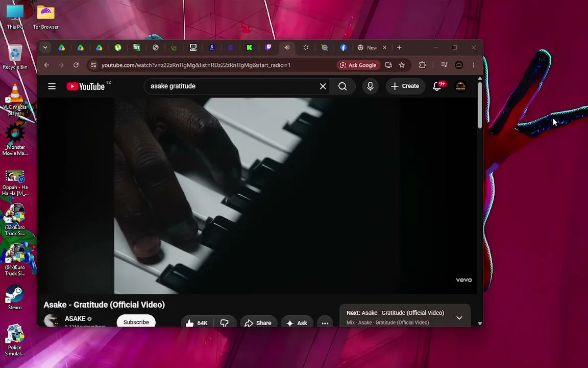Open the YouTube hamburger guide menu
588x368 pixels.
coord(52,86)
